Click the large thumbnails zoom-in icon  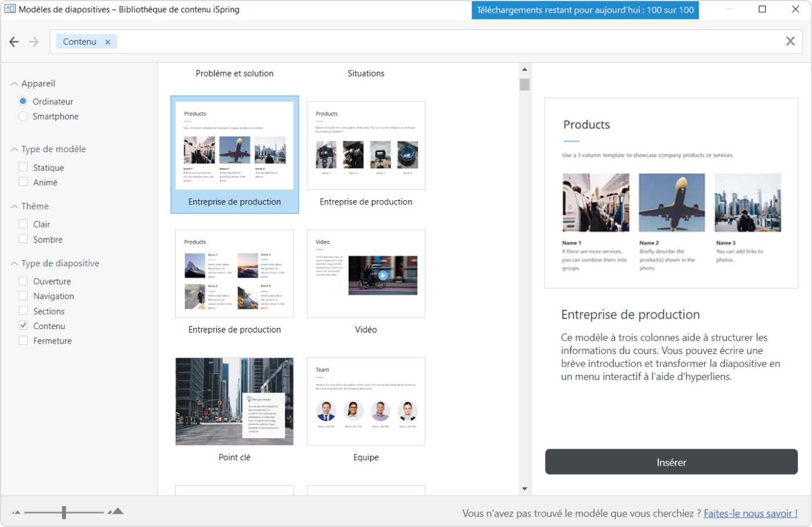[116, 511]
